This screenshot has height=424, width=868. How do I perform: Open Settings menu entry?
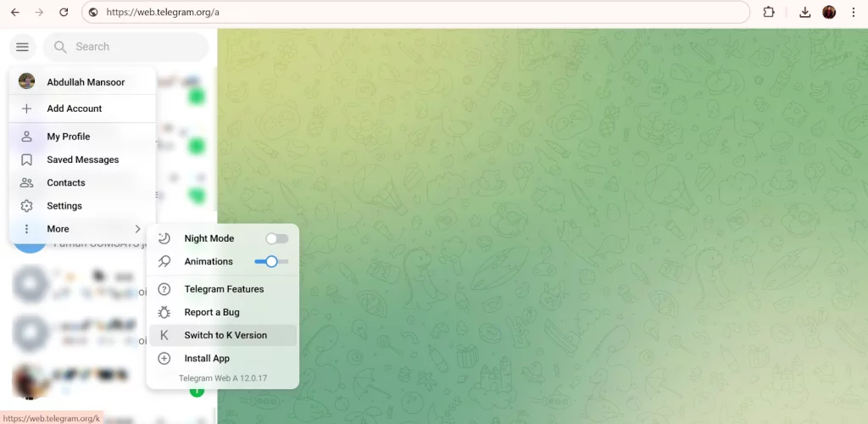click(82, 206)
